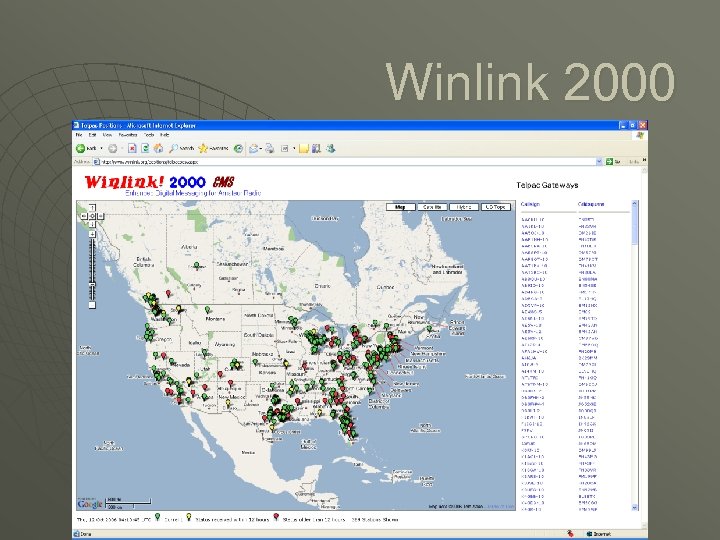Click the gateway list scrollbar up arrow
720x540 pixels.
point(635,203)
